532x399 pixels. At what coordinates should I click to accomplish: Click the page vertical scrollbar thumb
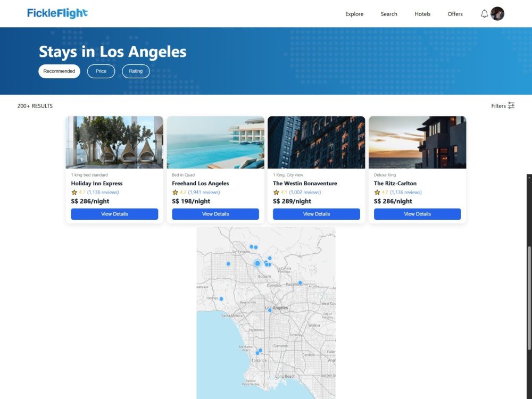[529, 298]
